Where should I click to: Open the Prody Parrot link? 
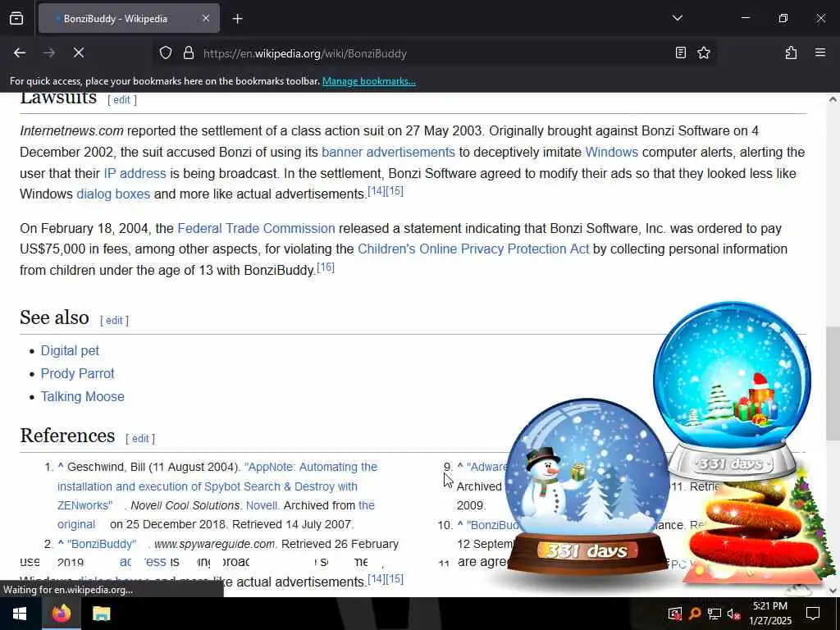(77, 374)
